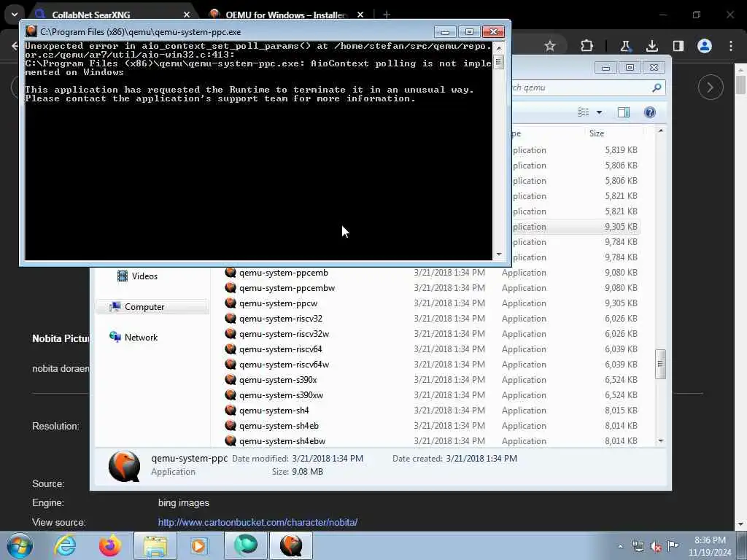Select Computer in the navigation pane

click(x=152, y=307)
